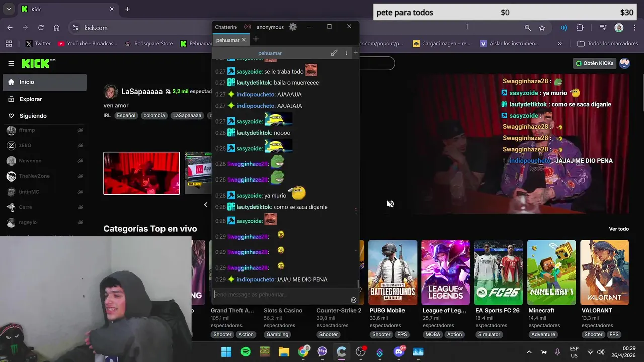The image size is (644, 362).
Task: Open Discord from taskbar
Action: tap(399, 352)
